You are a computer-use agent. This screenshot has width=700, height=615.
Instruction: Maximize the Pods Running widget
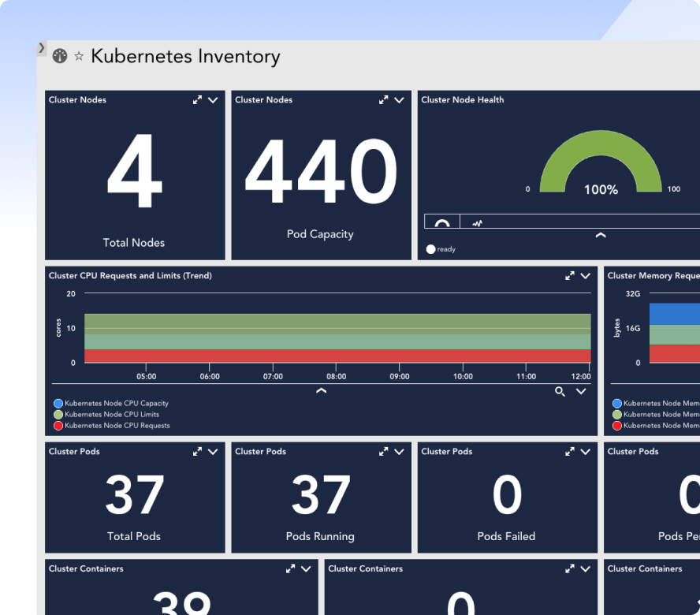click(x=383, y=452)
